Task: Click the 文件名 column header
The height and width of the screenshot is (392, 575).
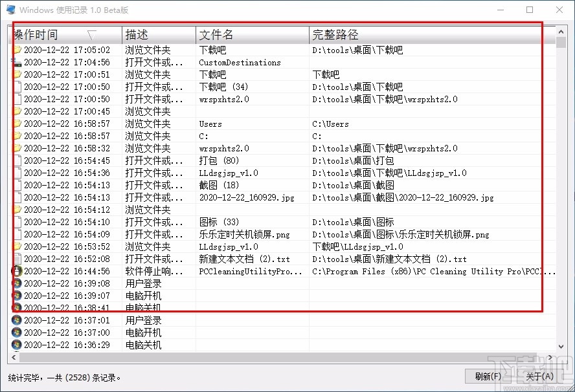Action: [x=251, y=35]
